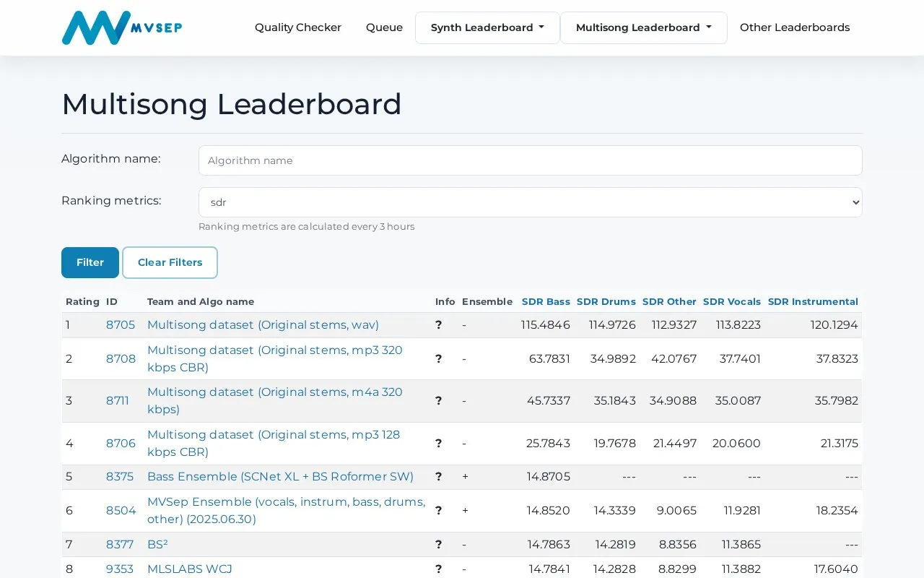Click info question mark for entry 8711
This screenshot has width=924, height=578.
tap(438, 400)
